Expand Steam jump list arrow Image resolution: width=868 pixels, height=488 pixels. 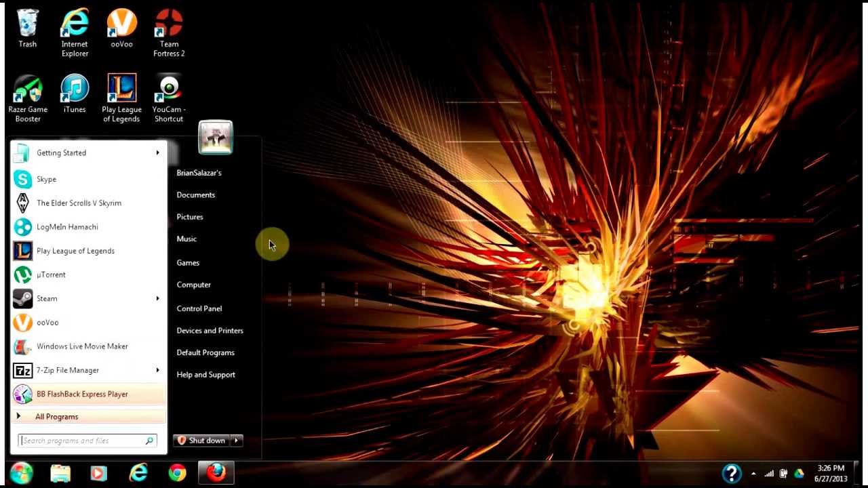[157, 298]
